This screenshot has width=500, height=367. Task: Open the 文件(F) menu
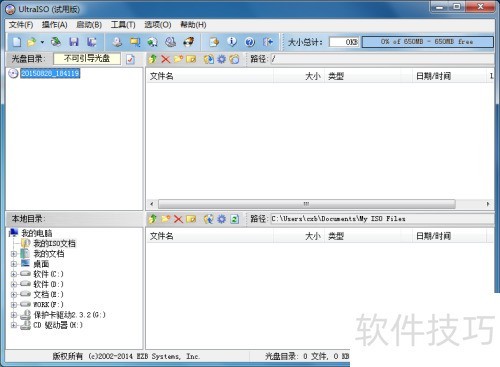coord(21,25)
